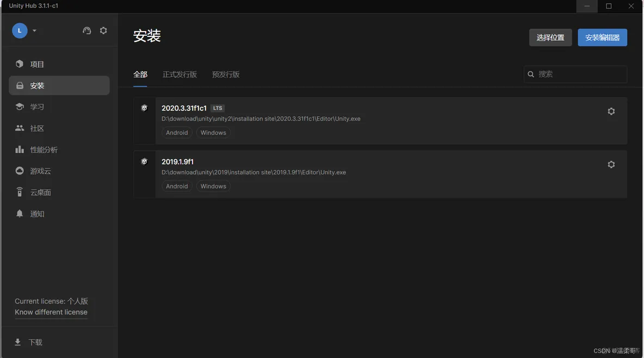This screenshot has height=358, width=644.
Task: Open settings gear for 2019.1.9f1 install
Action: [611, 165]
